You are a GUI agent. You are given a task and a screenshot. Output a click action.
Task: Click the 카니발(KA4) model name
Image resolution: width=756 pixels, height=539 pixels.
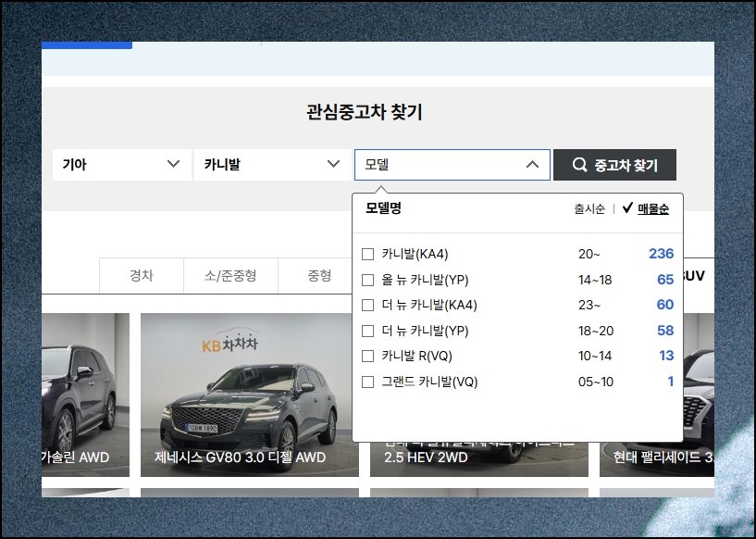(x=415, y=254)
